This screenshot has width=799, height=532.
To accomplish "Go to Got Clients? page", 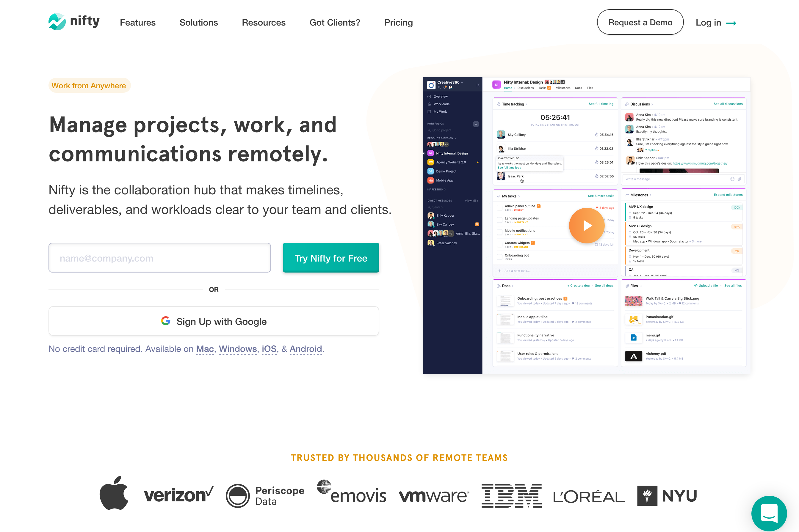I will click(x=335, y=22).
